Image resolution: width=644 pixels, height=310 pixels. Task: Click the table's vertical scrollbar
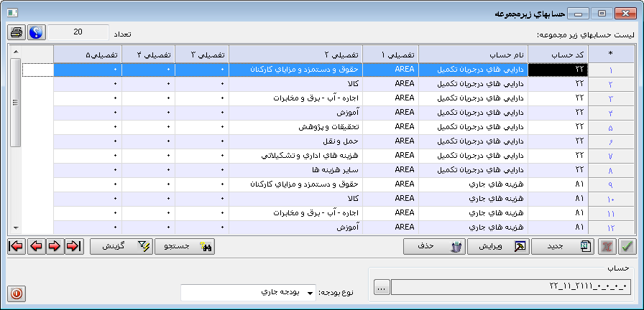click(15, 144)
